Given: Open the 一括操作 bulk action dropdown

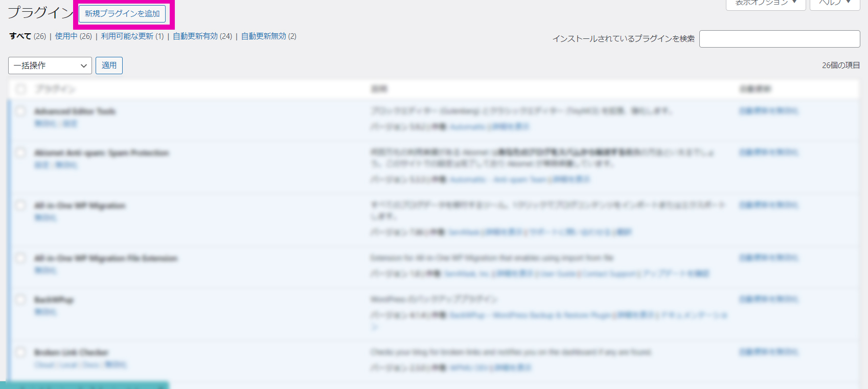Looking at the screenshot, I should click(50, 66).
